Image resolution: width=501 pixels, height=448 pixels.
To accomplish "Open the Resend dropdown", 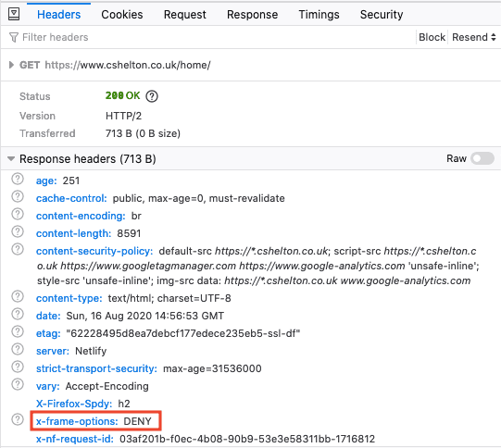I will (474, 37).
